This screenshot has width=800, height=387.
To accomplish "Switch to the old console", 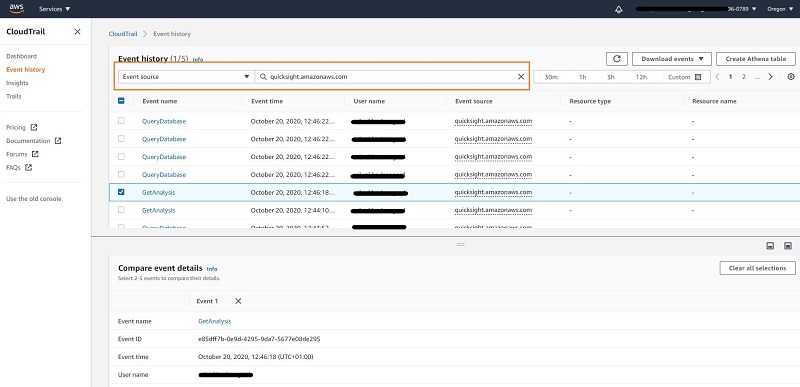I will [x=34, y=199].
